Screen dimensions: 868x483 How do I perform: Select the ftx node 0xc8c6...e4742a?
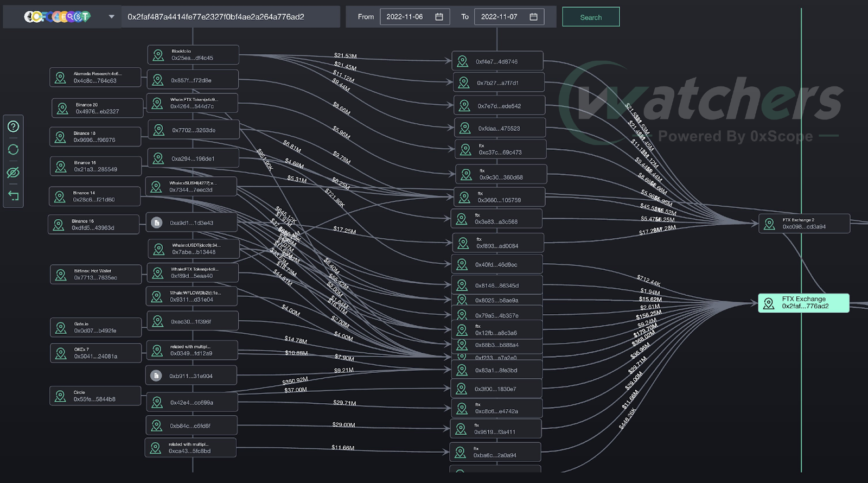[497, 408]
